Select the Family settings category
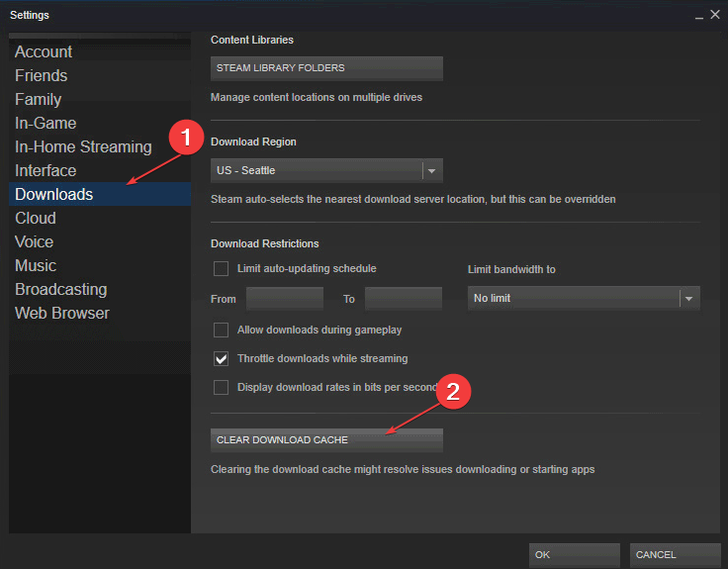The height and width of the screenshot is (569, 728). (x=99, y=99)
